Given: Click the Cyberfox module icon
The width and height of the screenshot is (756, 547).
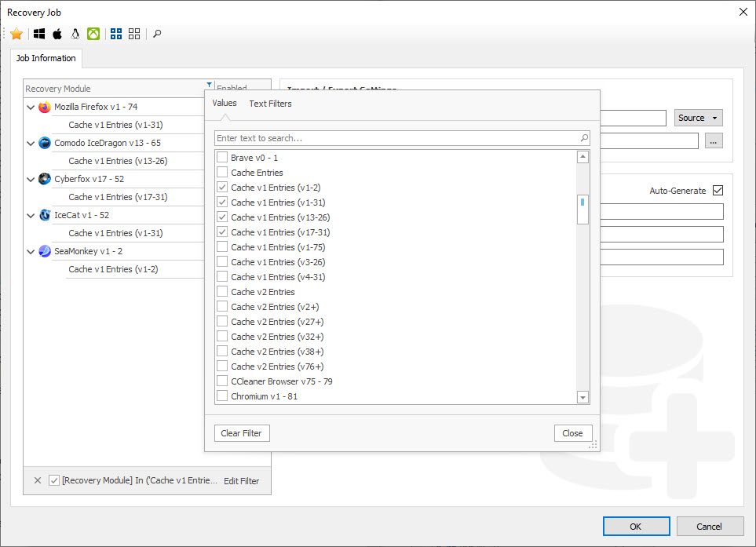Looking at the screenshot, I should coord(45,179).
